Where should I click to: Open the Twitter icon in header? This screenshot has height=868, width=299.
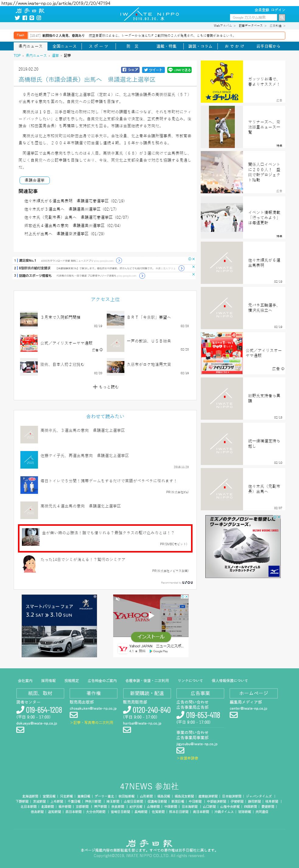click(17, 18)
